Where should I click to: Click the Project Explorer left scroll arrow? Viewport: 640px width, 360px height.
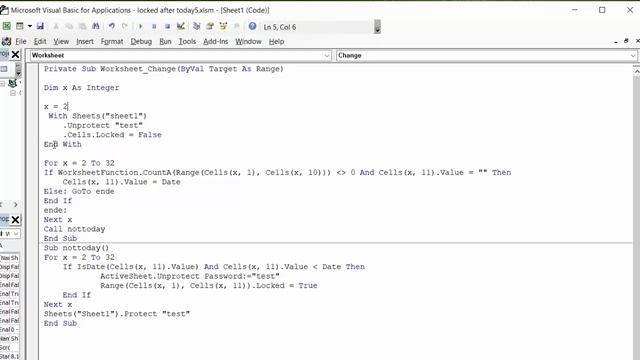pyautogui.click(x=2, y=204)
